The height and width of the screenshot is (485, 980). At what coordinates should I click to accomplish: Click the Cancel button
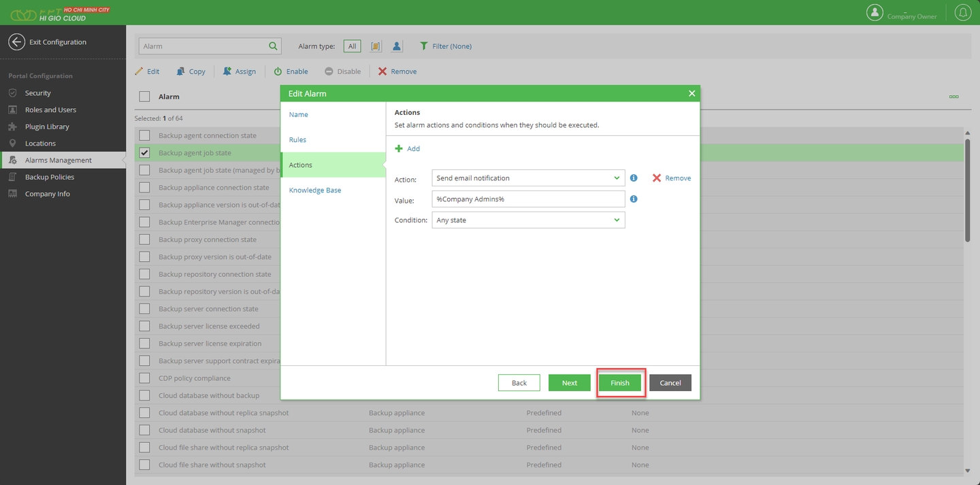coord(670,383)
